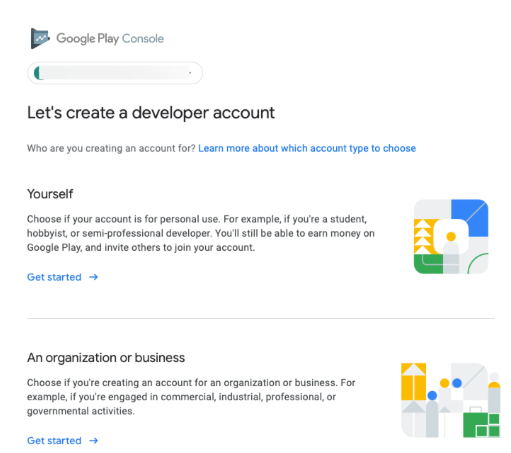Click the 'Google Play Console' wordmark text
Image resolution: width=511 pixels, height=453 pixels.
point(110,39)
